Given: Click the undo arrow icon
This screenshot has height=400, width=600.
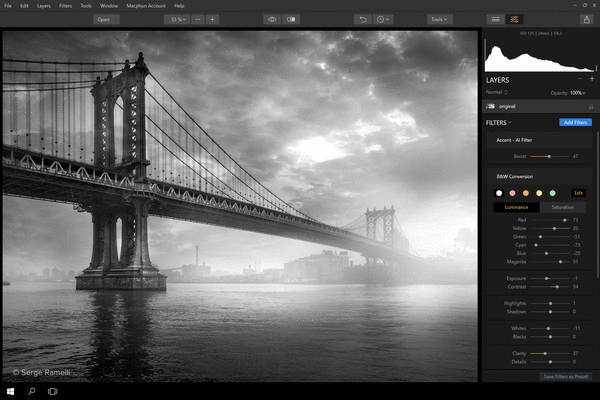Looking at the screenshot, I should (x=362, y=19).
